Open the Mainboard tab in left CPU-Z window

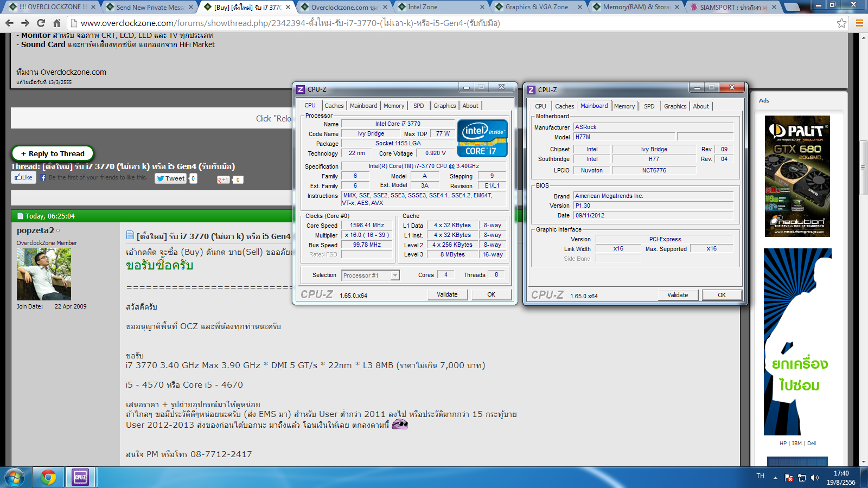(x=363, y=106)
